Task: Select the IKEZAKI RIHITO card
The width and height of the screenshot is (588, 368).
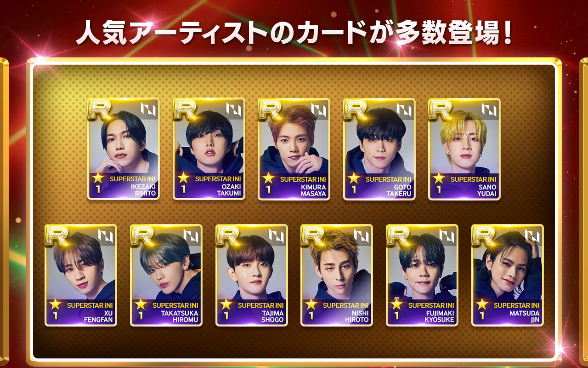Action: click(x=124, y=149)
